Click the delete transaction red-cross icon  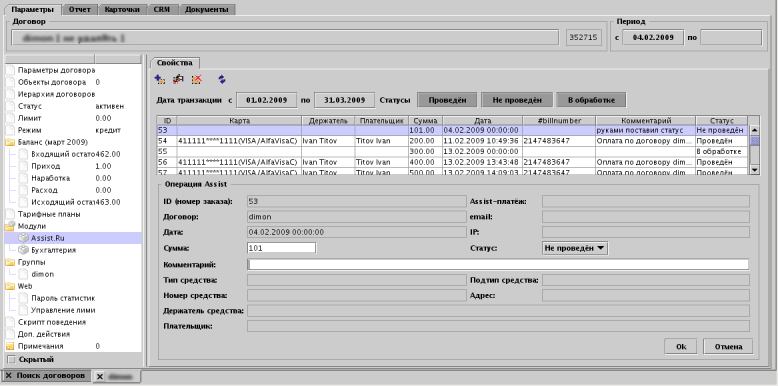coord(197,79)
